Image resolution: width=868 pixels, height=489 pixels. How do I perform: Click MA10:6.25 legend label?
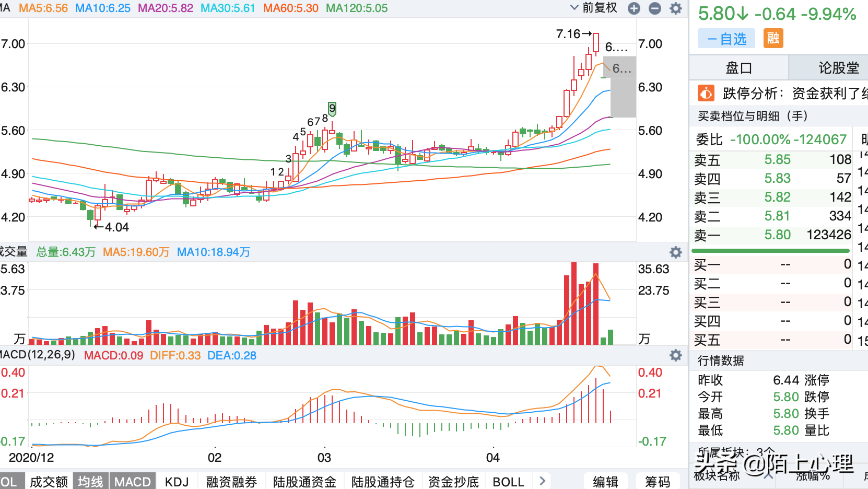pyautogui.click(x=103, y=8)
